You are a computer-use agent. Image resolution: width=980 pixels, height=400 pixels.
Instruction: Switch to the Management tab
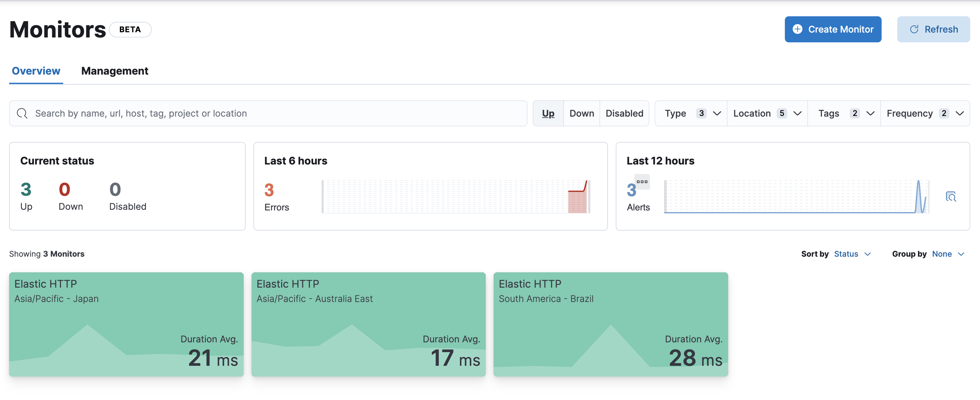[x=114, y=71]
